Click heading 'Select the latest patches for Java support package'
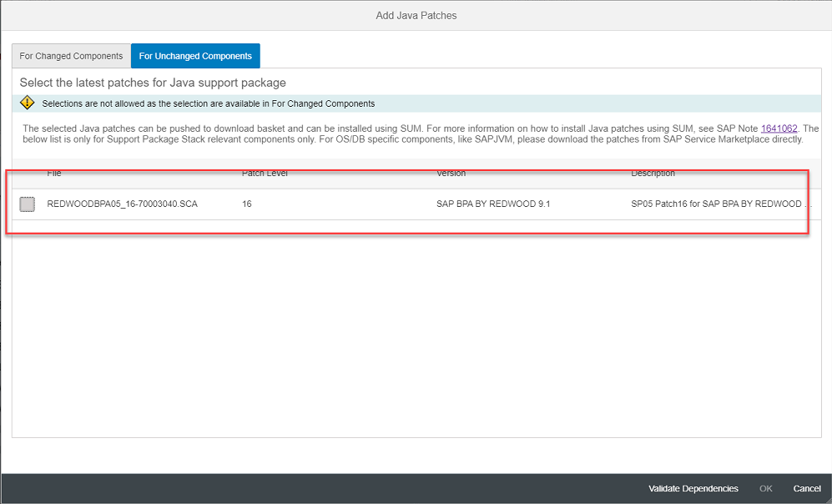The image size is (832, 504). click(153, 83)
